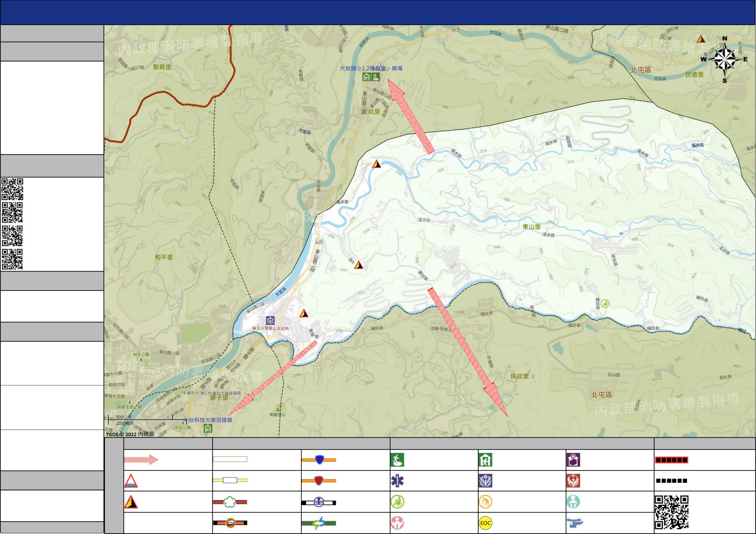Click the 大坑國小1.2樓教室 shelter label
The image size is (756, 534).
363,68
